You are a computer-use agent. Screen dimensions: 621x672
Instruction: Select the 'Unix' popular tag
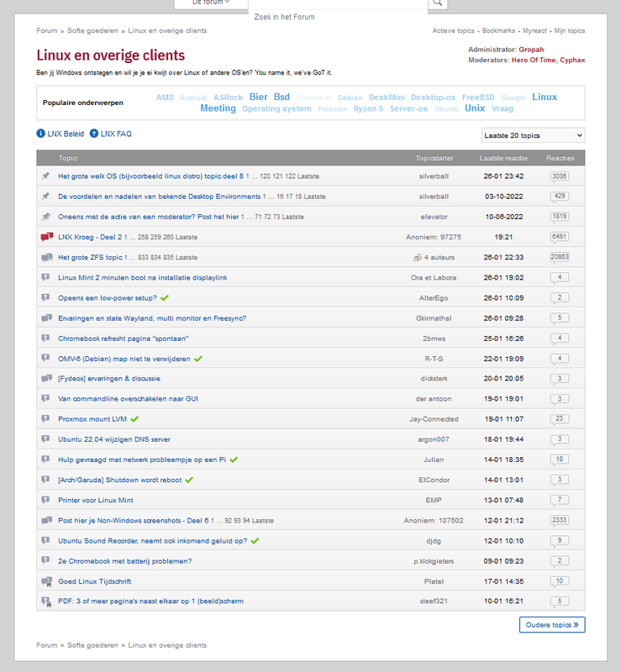pos(475,108)
